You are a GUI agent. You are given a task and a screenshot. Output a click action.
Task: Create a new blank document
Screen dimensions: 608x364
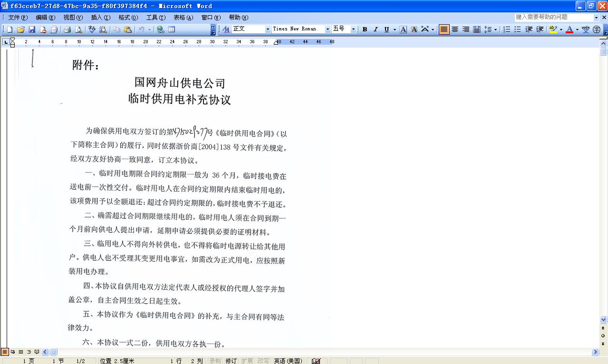pos(11,29)
